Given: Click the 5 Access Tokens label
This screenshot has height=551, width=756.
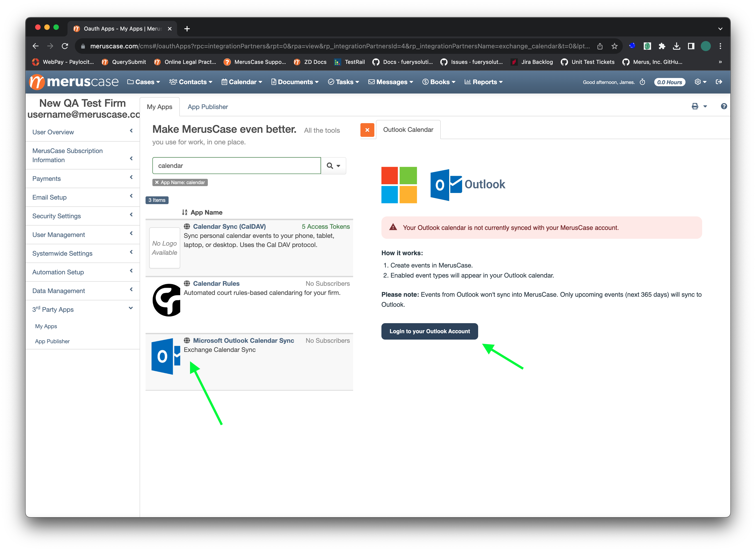Looking at the screenshot, I should pyautogui.click(x=326, y=226).
